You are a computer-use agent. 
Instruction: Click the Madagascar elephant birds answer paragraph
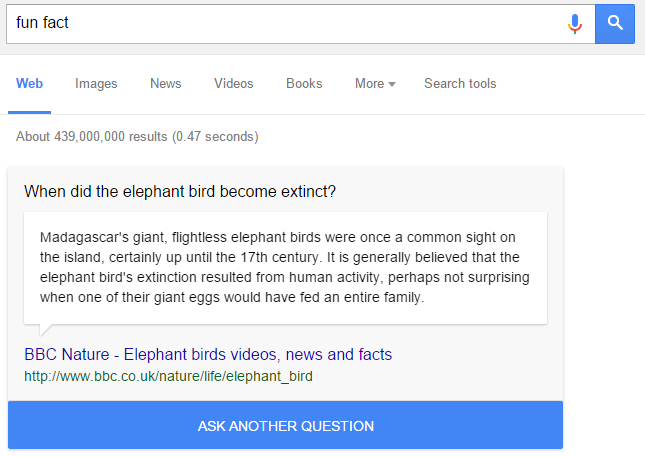[x=285, y=267]
